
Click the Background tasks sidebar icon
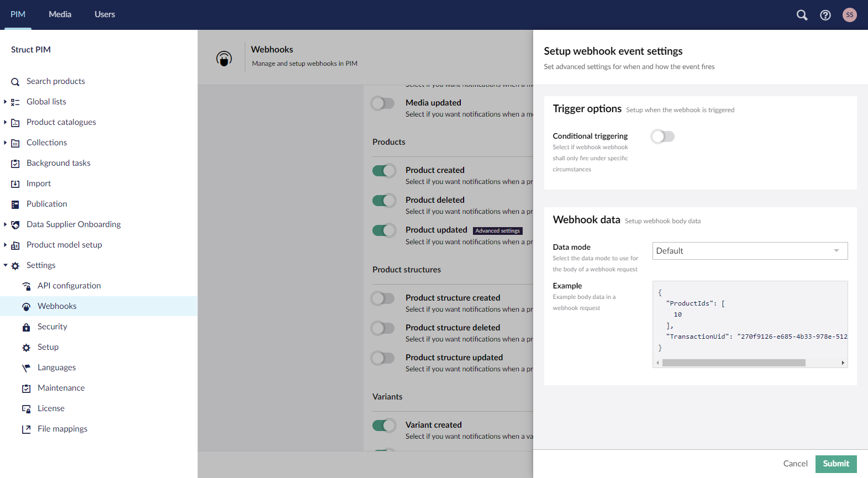tap(15, 164)
